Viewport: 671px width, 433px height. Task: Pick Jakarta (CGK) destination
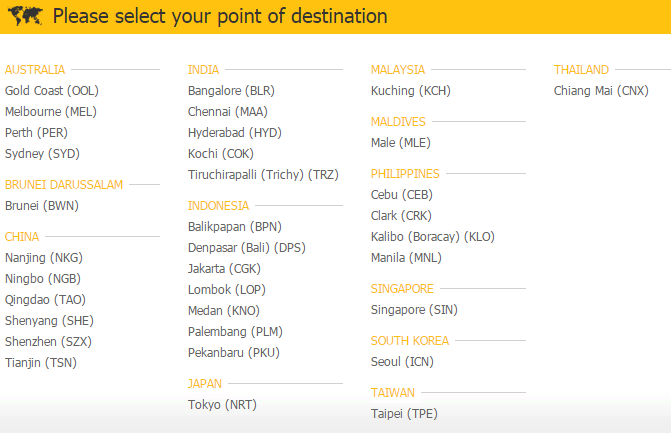224,269
